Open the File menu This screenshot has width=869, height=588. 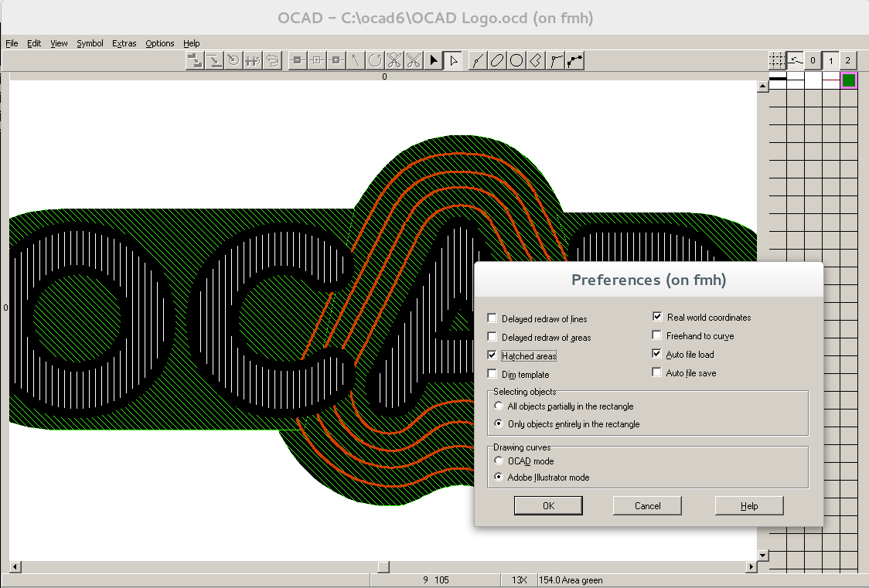point(12,43)
